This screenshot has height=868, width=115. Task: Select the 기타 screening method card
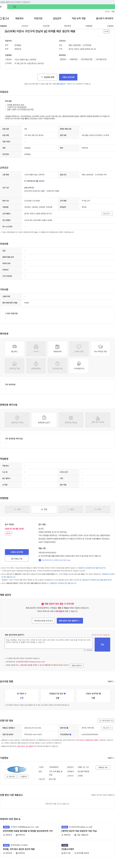click(x=98, y=509)
